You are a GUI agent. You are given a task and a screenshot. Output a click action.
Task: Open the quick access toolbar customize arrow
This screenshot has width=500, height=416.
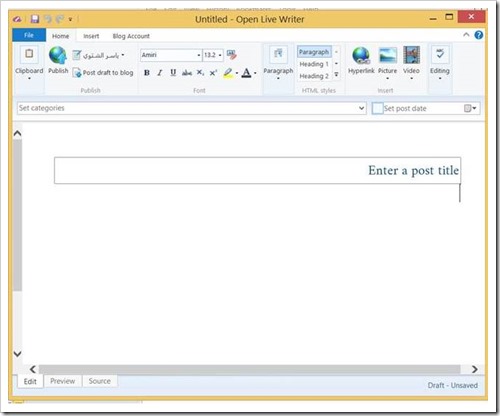click(x=70, y=19)
